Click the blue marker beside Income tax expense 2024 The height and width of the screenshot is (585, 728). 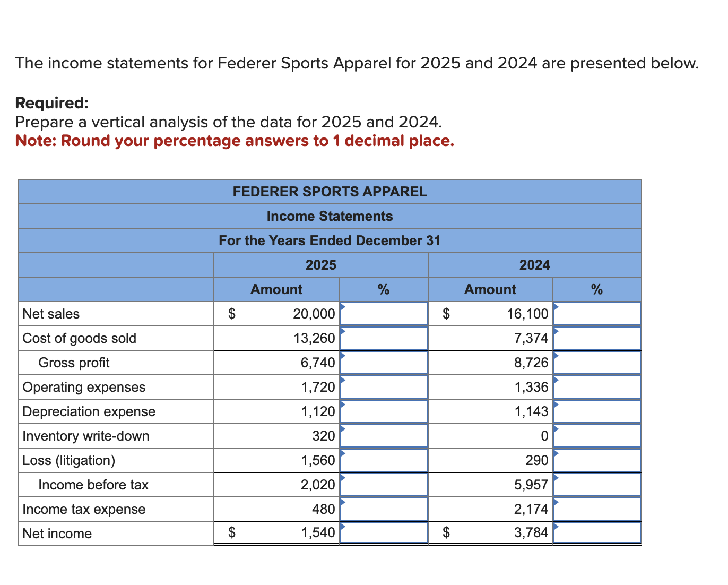(x=557, y=503)
